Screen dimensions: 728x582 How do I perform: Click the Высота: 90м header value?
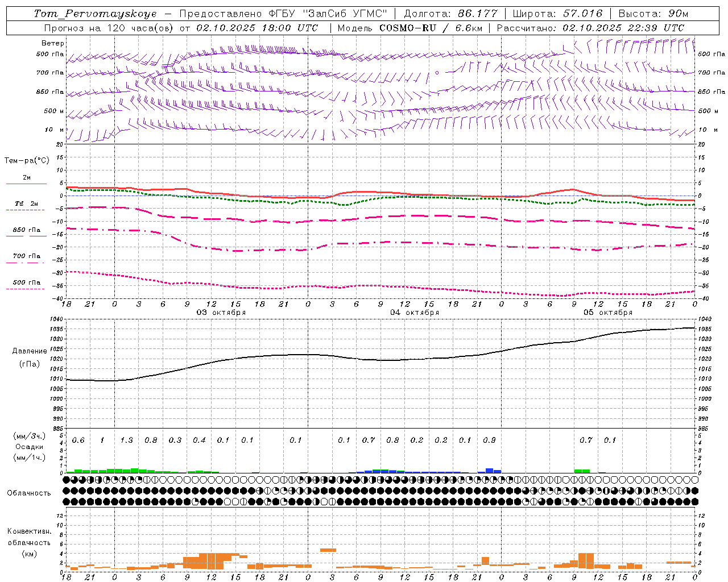(x=653, y=14)
